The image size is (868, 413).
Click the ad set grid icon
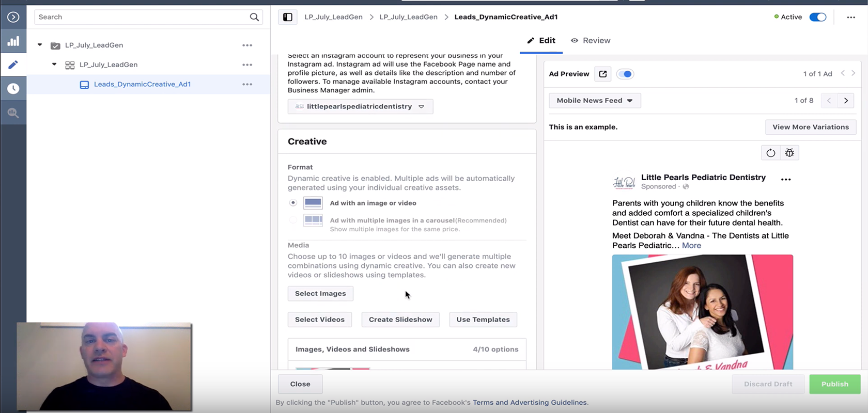[70, 65]
